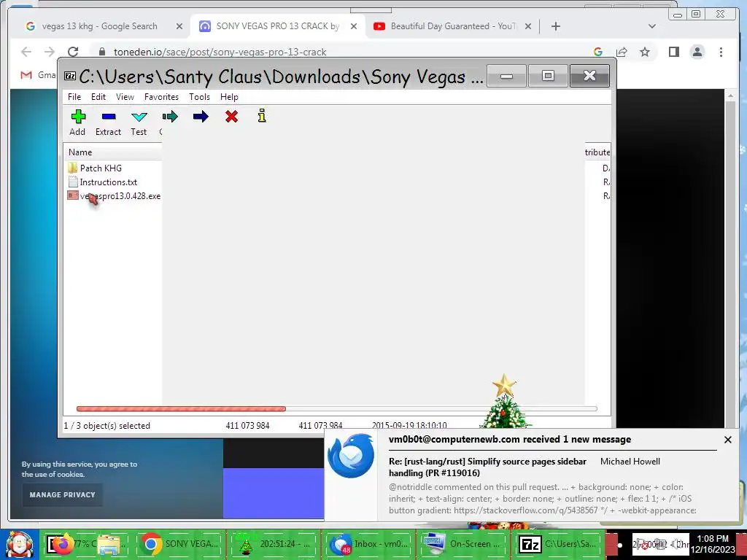Image resolution: width=747 pixels, height=560 pixels.
Task: Click the Chrome forward arrow
Action: 49,52
